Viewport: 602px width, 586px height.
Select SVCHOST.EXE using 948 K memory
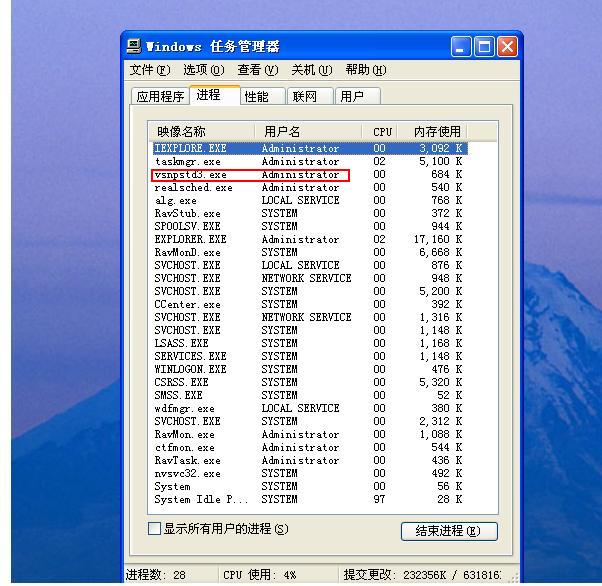click(x=310, y=278)
